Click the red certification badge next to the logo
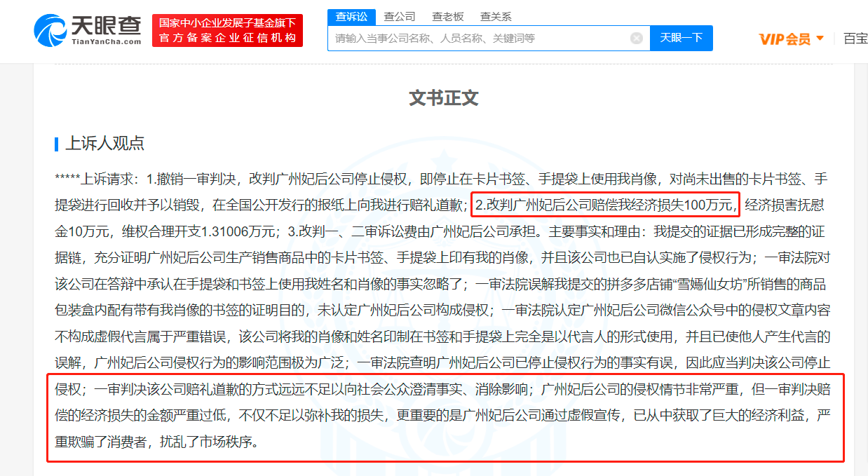 pos(227,30)
